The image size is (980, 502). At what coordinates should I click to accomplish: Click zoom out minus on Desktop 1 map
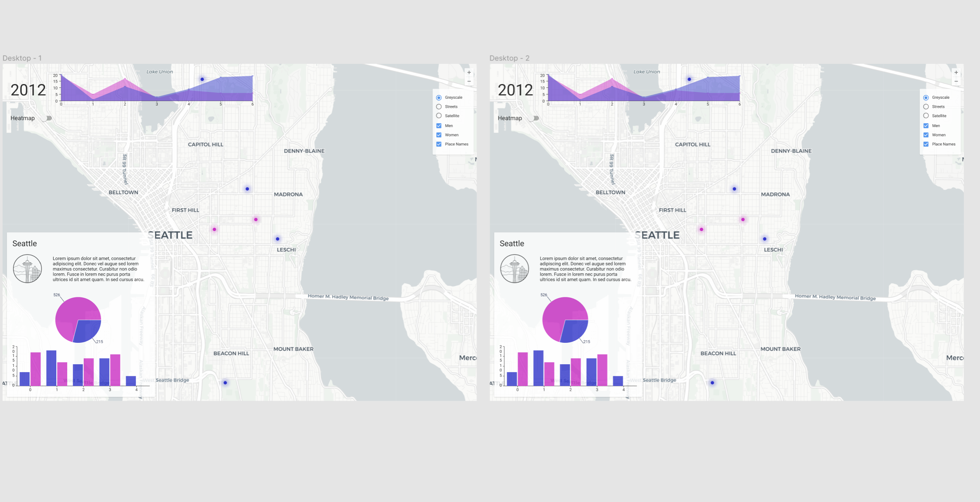click(x=469, y=81)
